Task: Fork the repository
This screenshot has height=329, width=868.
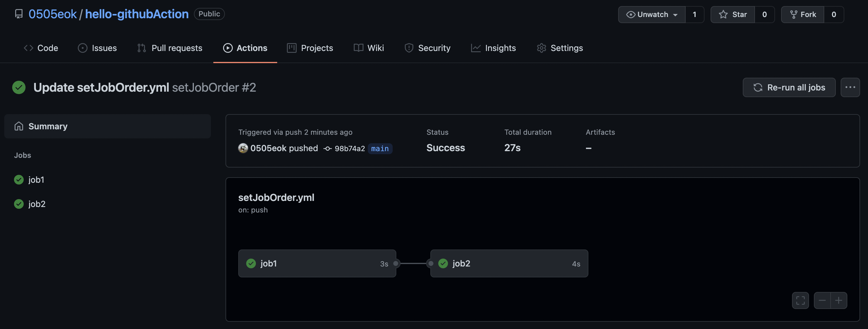Action: pos(803,15)
